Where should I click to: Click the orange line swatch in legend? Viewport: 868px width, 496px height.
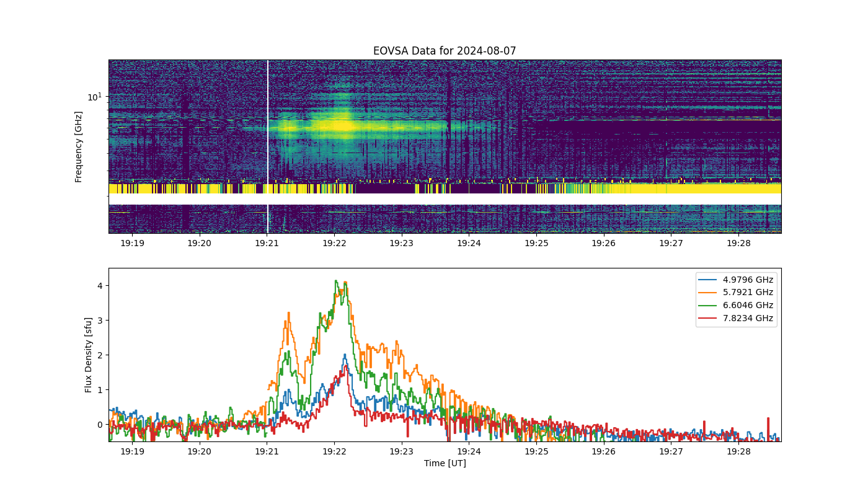point(709,293)
